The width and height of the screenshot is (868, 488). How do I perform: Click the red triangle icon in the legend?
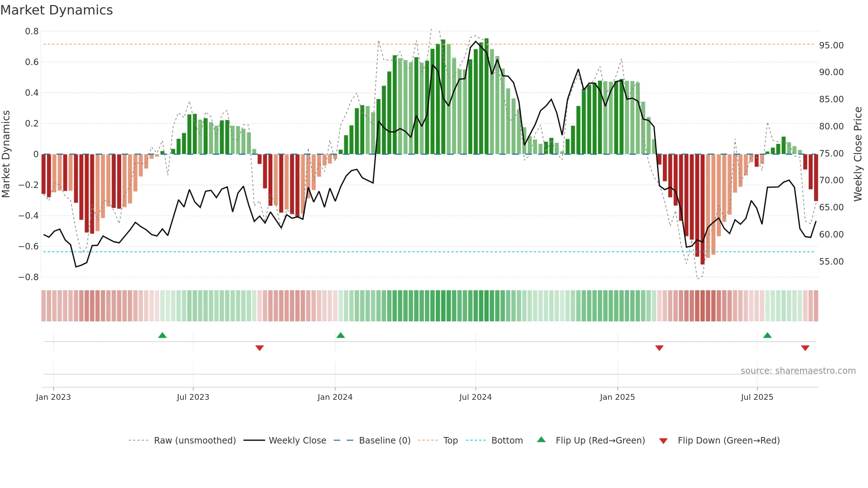coord(663,441)
